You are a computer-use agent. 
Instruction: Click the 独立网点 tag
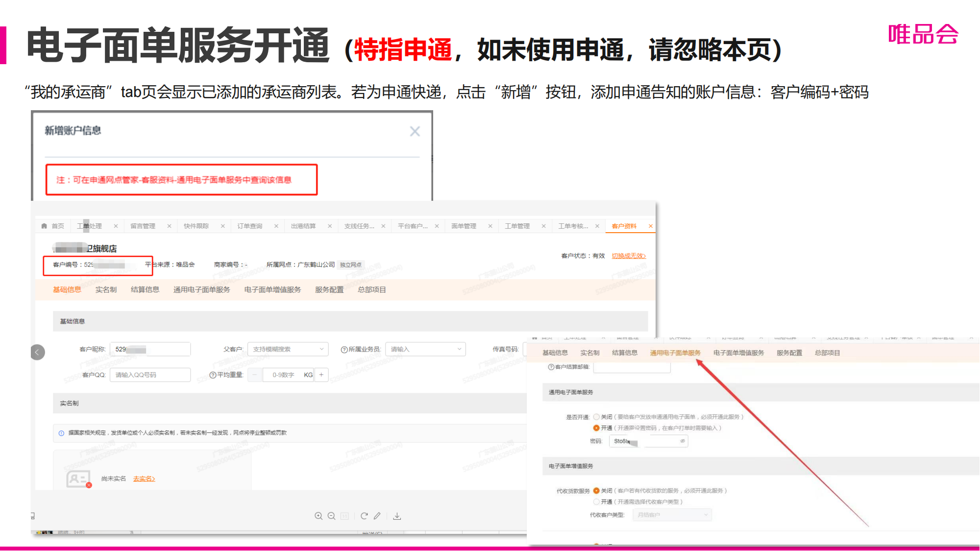351,264
